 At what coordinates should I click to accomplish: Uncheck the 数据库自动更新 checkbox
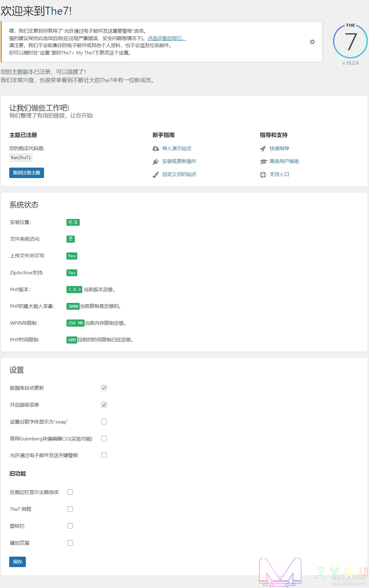click(104, 388)
